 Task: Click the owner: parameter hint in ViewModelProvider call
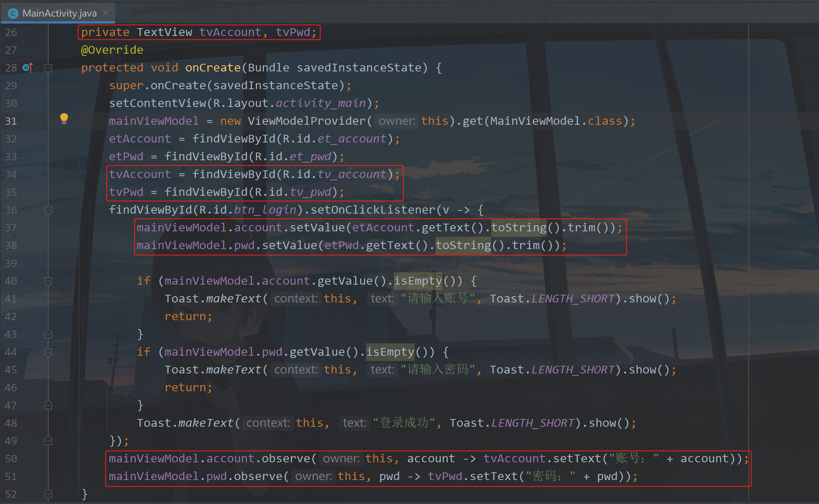click(397, 121)
